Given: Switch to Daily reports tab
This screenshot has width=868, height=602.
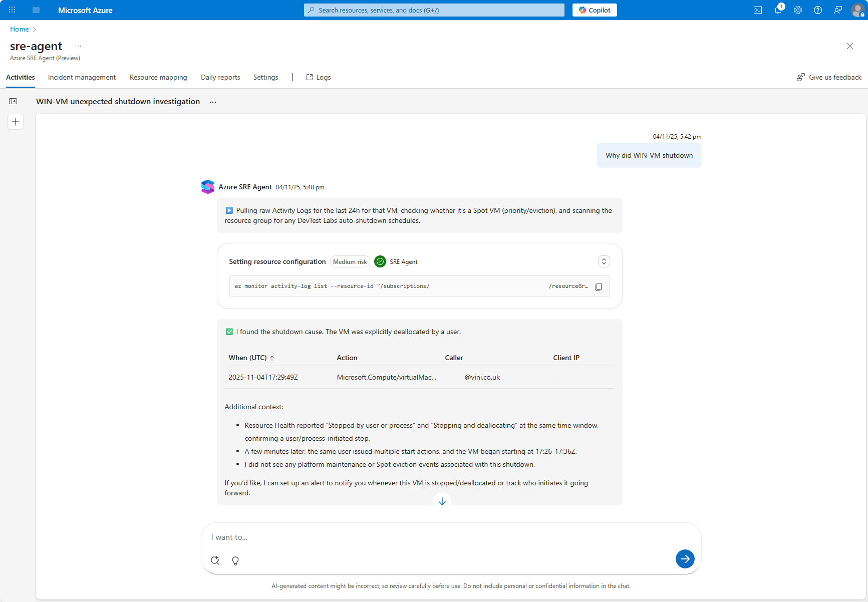Looking at the screenshot, I should click(220, 77).
